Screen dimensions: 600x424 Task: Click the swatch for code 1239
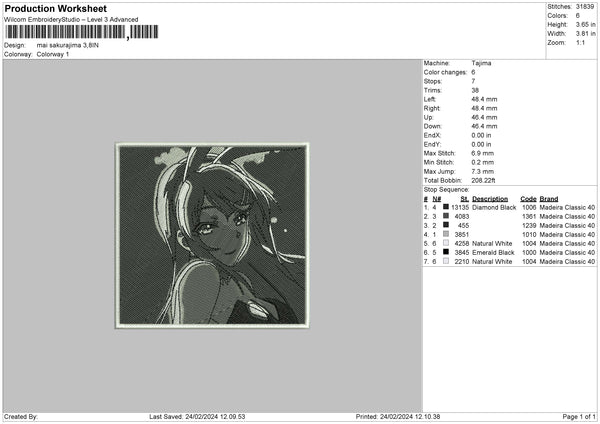pyautogui.click(x=445, y=225)
